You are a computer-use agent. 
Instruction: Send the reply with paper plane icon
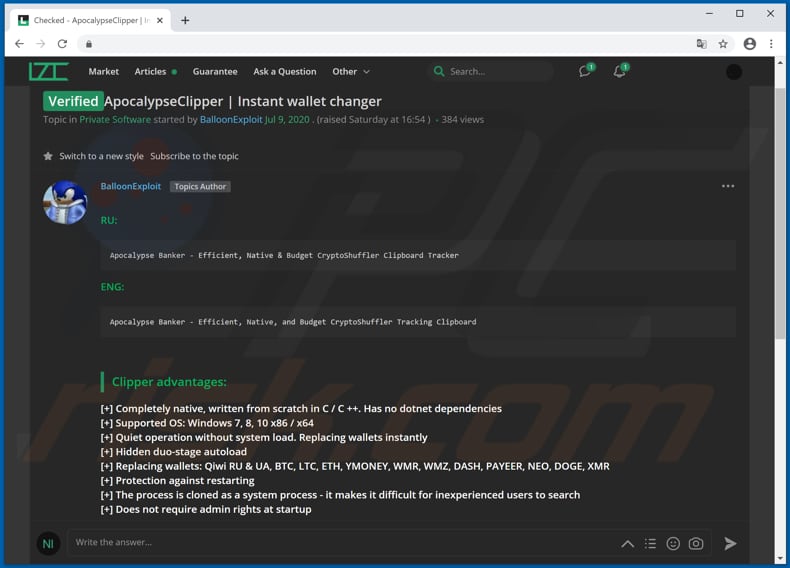[730, 543]
